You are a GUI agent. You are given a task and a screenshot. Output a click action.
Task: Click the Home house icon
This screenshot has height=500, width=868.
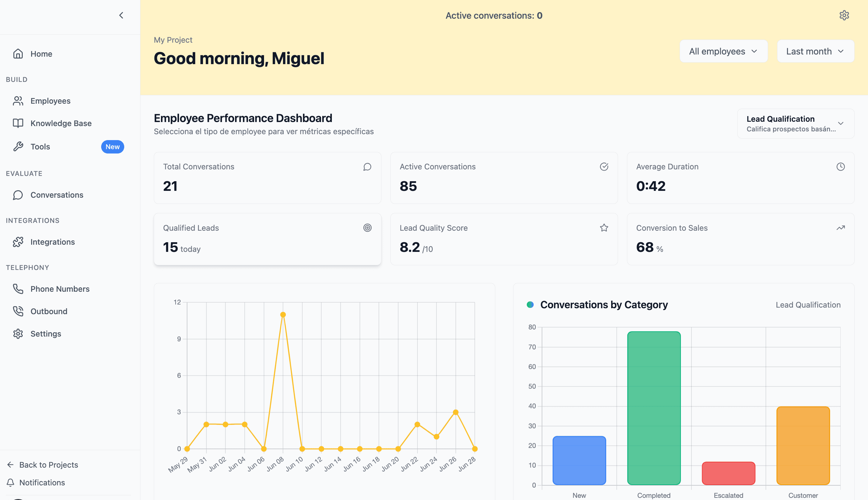[x=18, y=54]
